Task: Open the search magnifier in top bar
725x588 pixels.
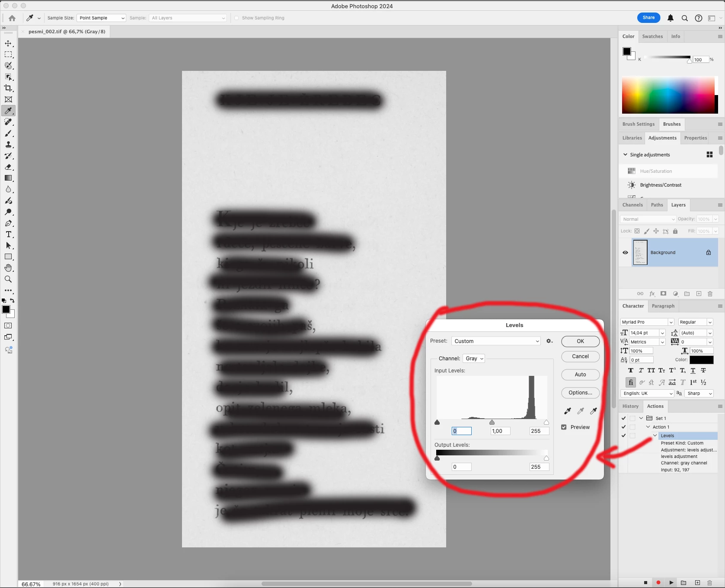Action: (685, 18)
